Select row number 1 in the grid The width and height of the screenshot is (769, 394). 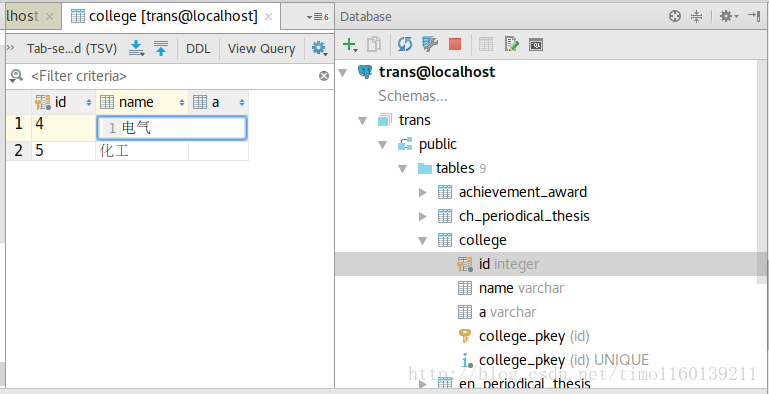tap(19, 128)
